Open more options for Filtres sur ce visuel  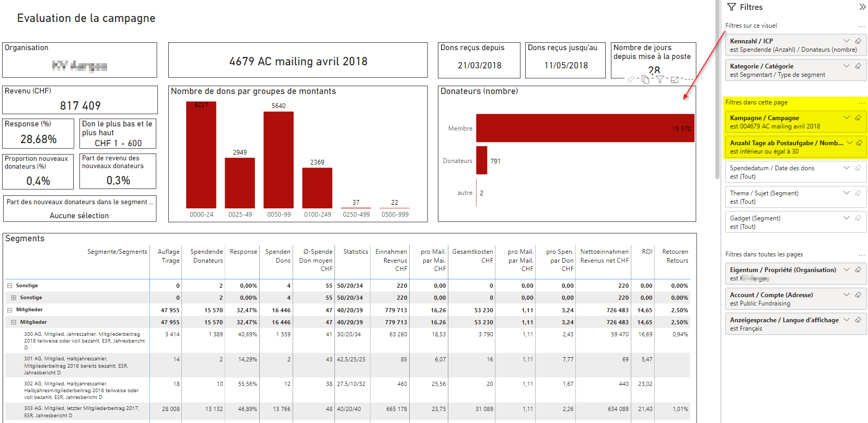861,26
